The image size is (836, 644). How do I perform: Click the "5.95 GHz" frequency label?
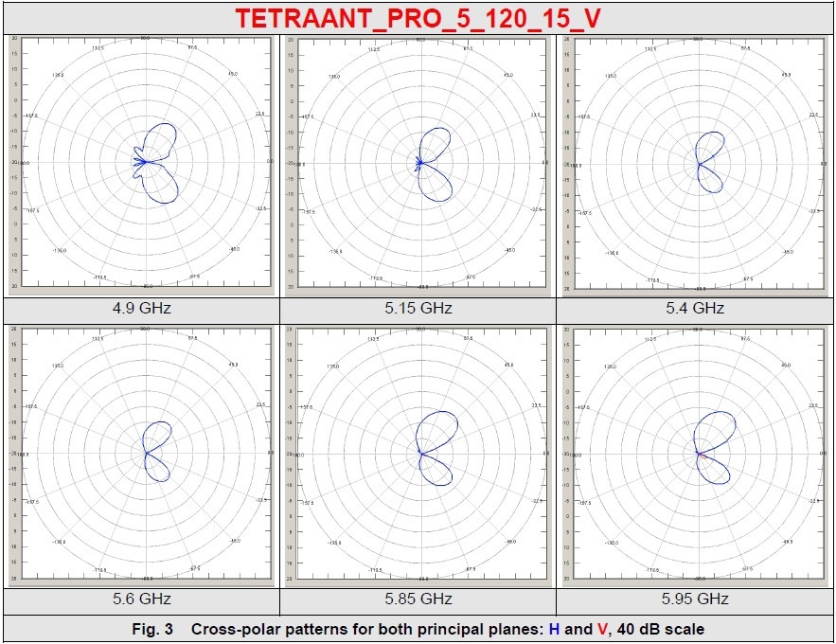click(x=696, y=599)
